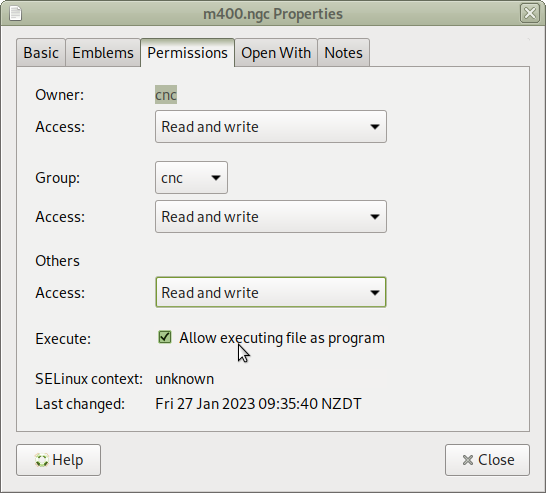Open the Group access combo box

point(271,217)
